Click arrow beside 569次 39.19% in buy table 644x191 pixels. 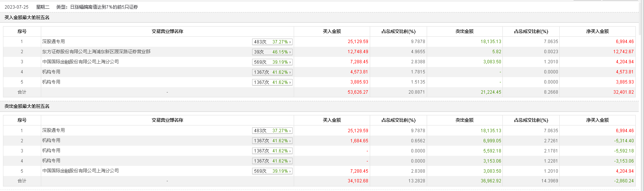pos(290,62)
